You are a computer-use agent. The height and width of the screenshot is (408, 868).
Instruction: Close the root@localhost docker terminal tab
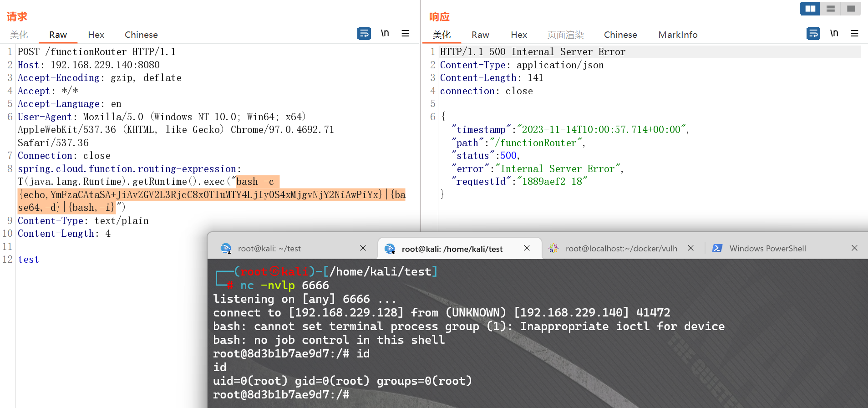click(x=690, y=248)
